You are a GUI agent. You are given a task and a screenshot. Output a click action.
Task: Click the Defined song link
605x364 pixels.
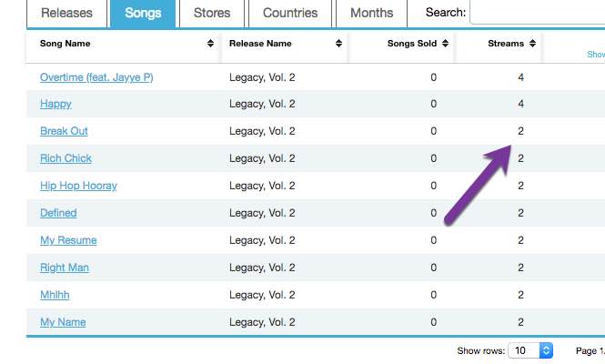(58, 213)
